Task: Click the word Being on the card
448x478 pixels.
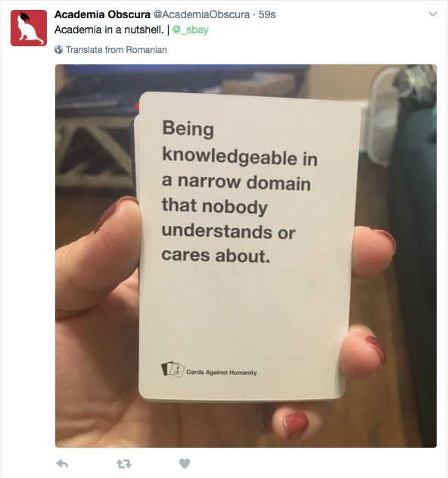Action: 188,129
